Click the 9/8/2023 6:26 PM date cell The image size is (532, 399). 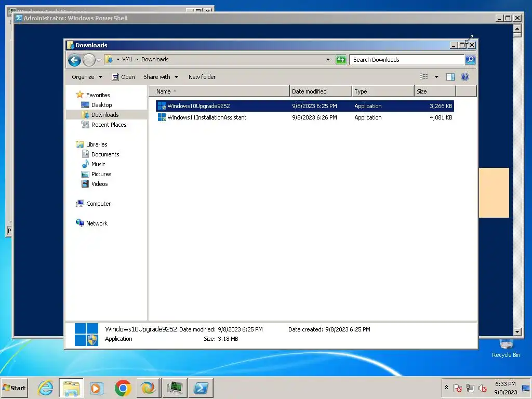(x=314, y=117)
